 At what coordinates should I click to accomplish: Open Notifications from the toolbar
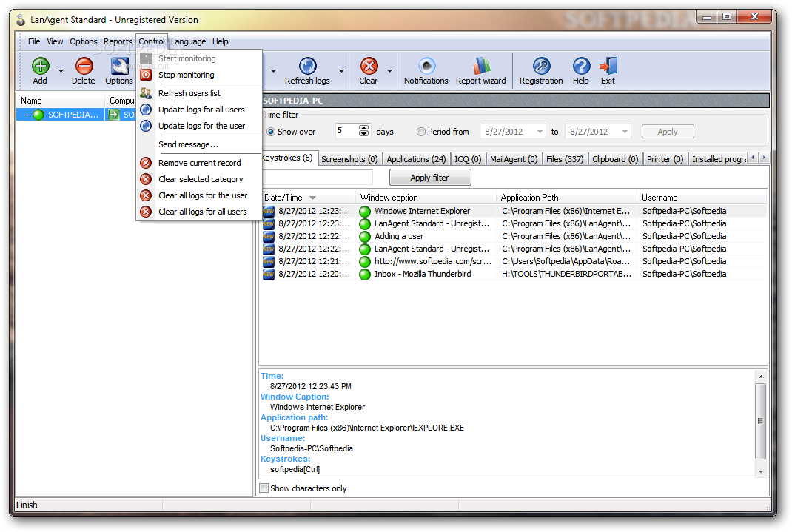coord(426,70)
